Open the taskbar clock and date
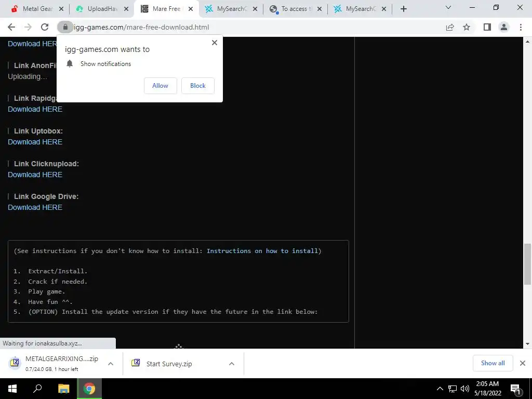532x399 pixels. (487, 389)
